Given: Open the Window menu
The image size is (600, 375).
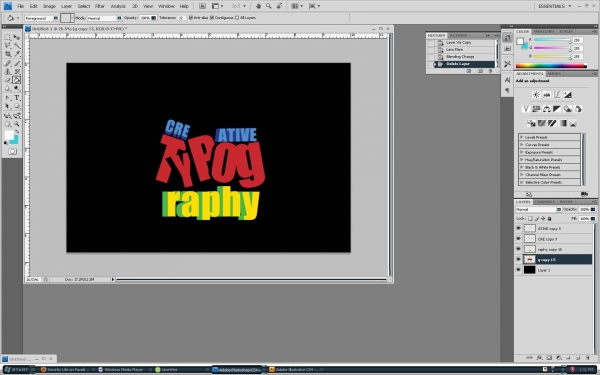Looking at the screenshot, I should pos(166,6).
